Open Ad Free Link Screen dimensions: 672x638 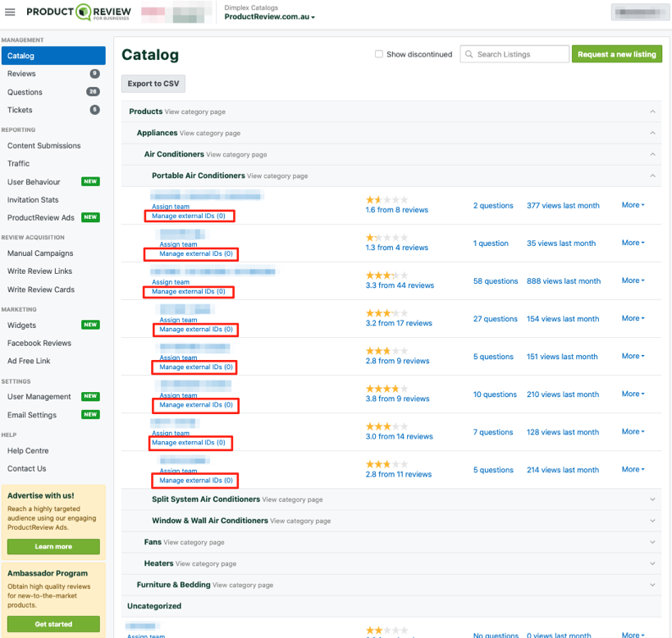pyautogui.click(x=29, y=361)
